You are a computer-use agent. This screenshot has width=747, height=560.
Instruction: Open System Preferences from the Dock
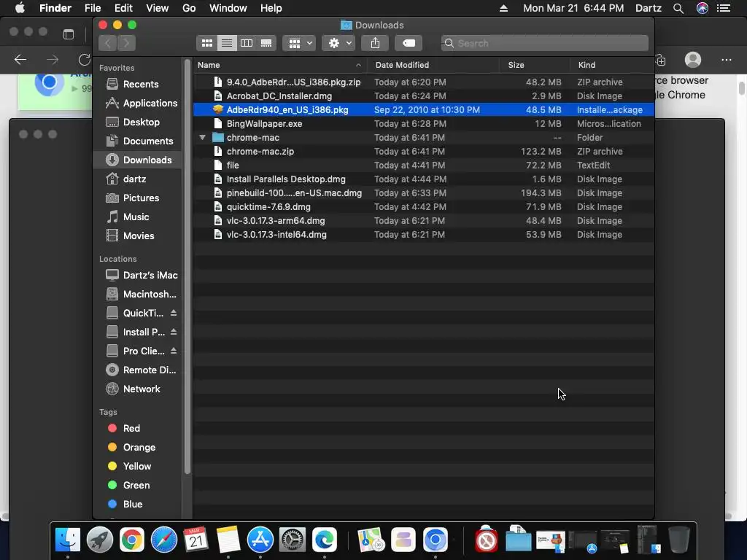point(292,540)
